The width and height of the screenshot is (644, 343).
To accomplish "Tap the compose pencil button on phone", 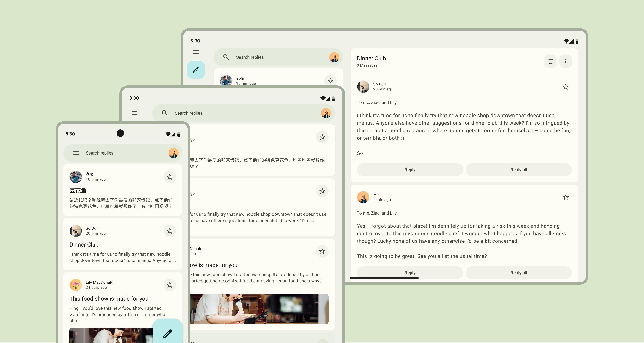I will (167, 333).
